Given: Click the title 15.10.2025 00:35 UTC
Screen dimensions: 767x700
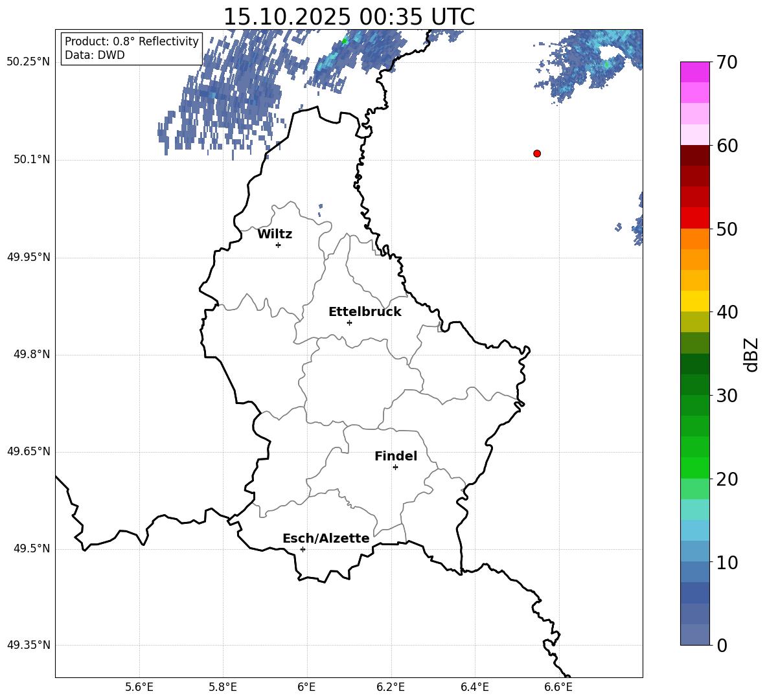Looking at the screenshot, I should (349, 17).
